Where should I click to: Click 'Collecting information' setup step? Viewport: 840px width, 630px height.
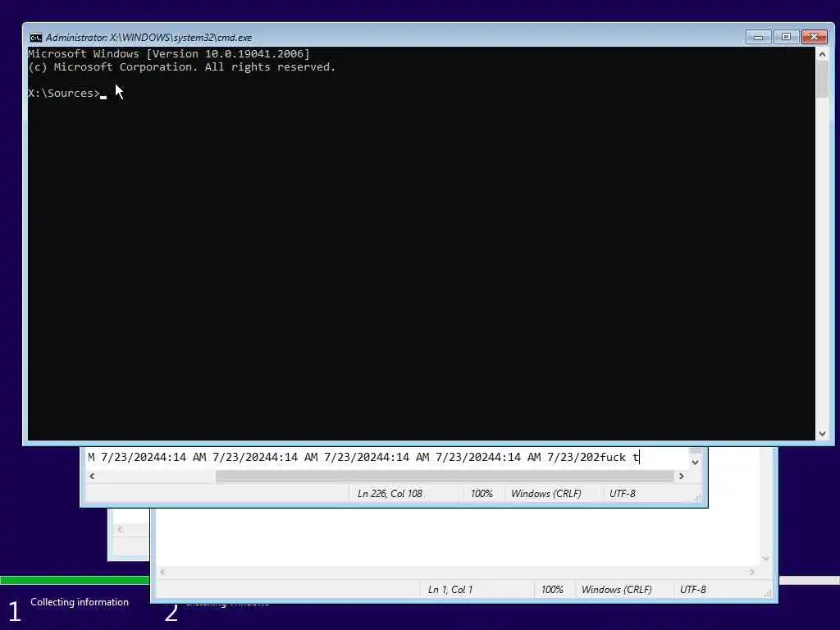(x=80, y=602)
